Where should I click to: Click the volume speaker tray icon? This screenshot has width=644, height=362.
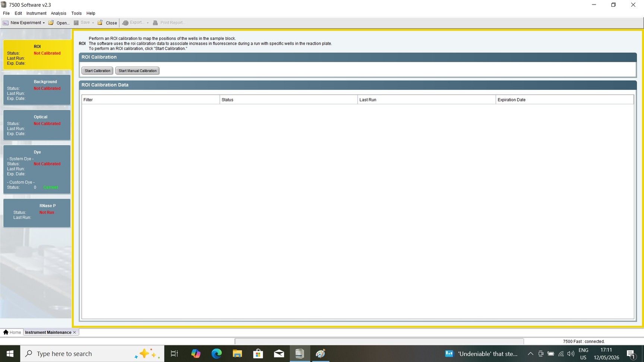(571, 353)
